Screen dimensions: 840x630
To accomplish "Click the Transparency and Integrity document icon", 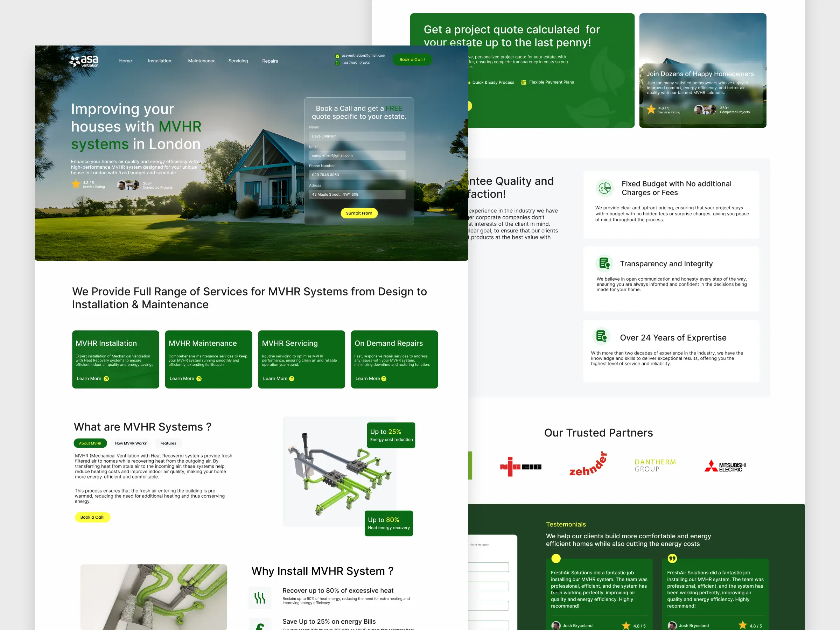I will tap(604, 263).
